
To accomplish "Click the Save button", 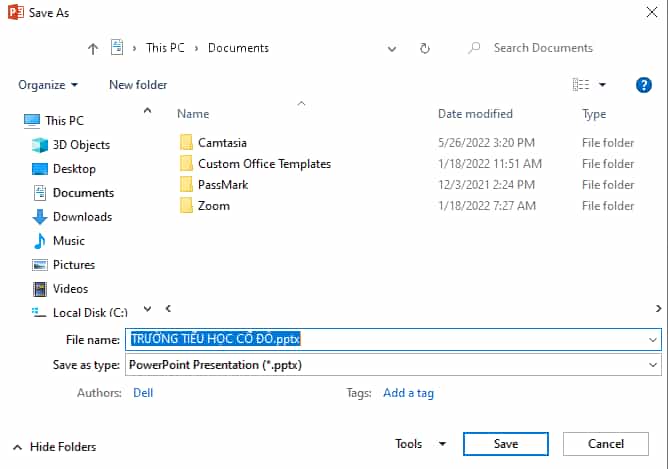I will click(506, 444).
